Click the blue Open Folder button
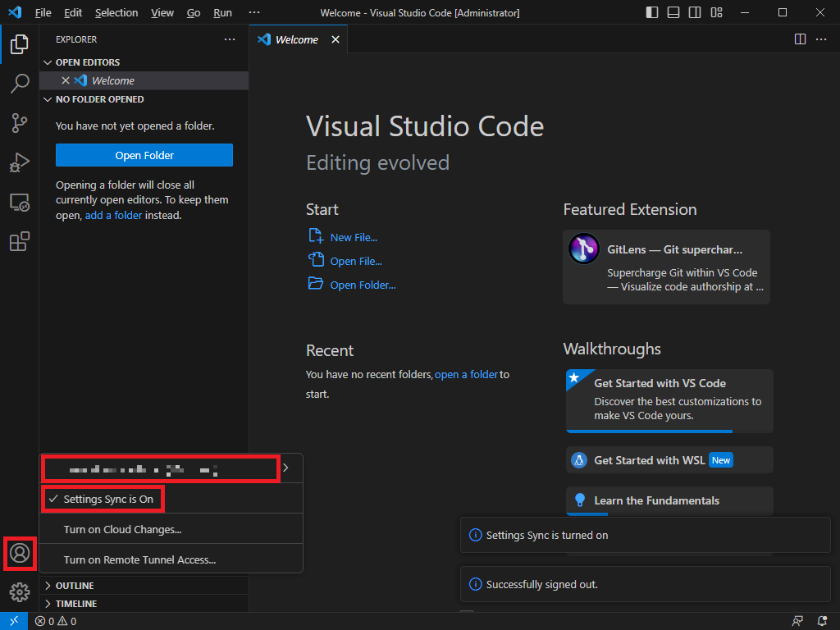This screenshot has width=840, height=630. (x=144, y=155)
